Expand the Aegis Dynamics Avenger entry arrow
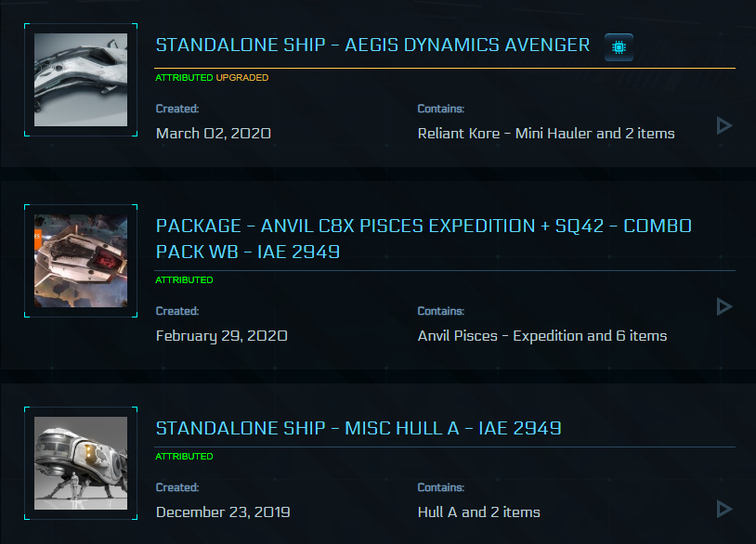This screenshot has width=756, height=544. [724, 125]
